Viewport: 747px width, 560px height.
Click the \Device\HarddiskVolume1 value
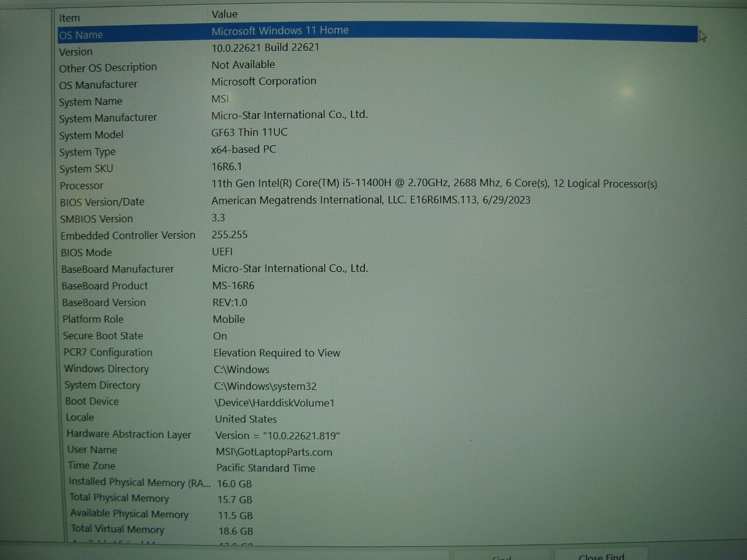pos(275,403)
